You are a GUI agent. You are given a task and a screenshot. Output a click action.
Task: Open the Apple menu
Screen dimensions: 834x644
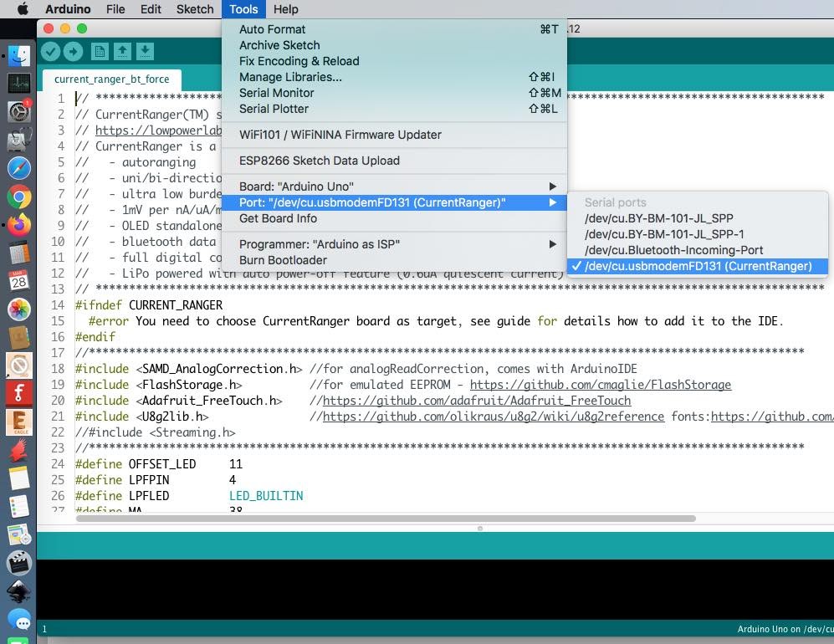point(23,9)
